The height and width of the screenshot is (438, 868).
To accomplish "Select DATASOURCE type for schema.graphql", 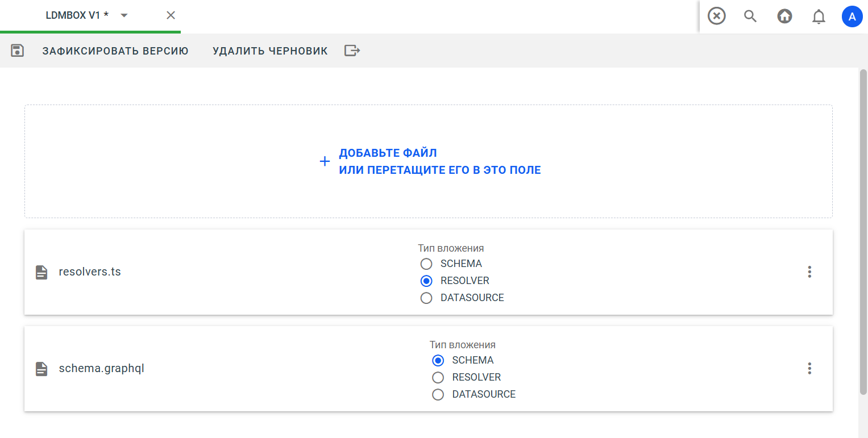I will click(x=438, y=394).
